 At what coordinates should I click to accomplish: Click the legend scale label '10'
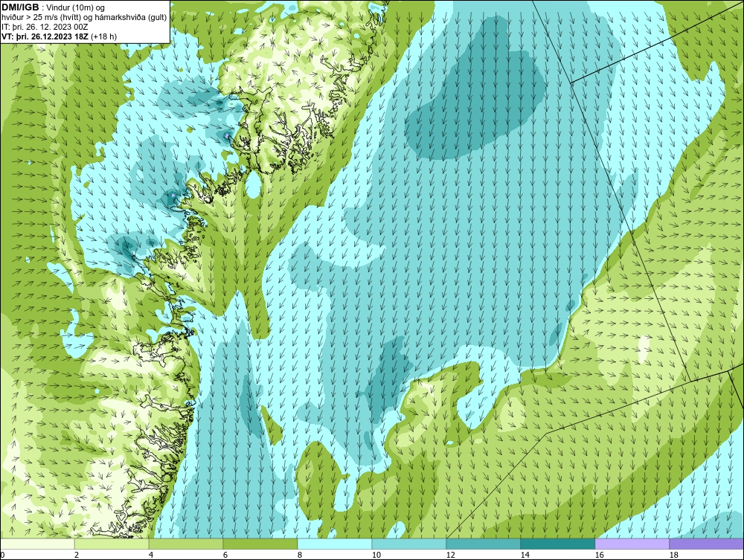(x=376, y=555)
